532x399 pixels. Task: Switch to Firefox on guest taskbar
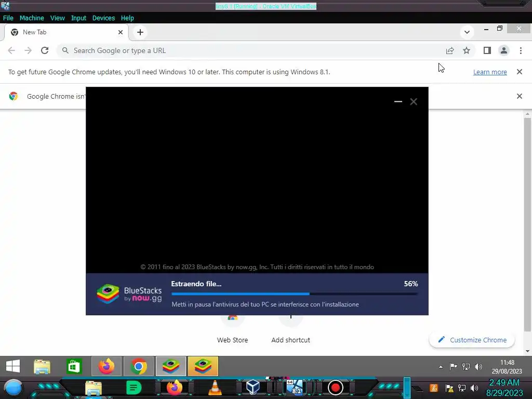pos(106,367)
